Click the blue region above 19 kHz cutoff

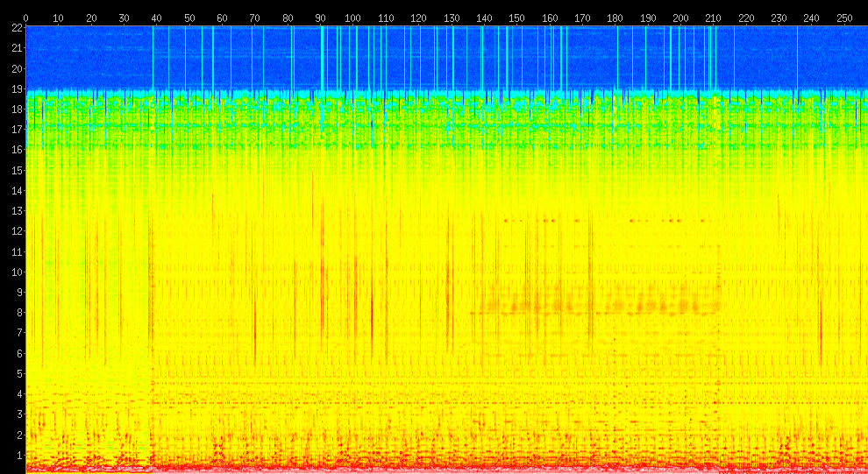point(438,57)
